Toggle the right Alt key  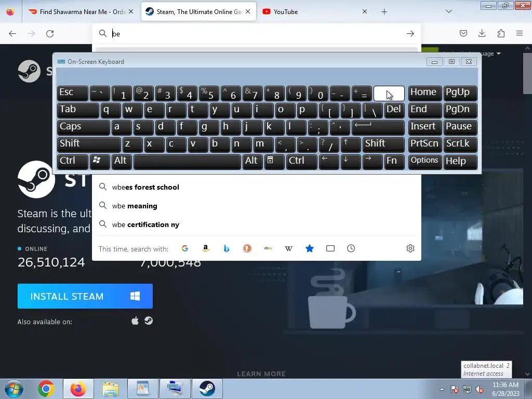click(x=253, y=162)
